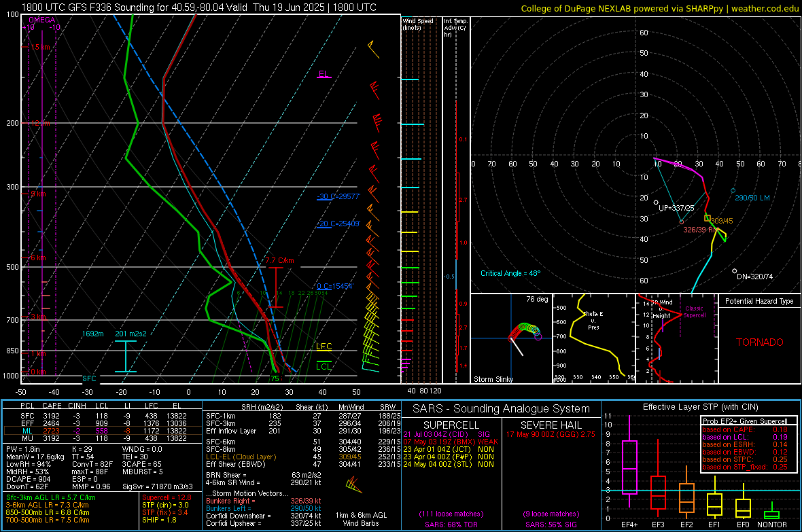Image resolution: width=802 pixels, height=532 pixels.
Task: Click the SFC-1km shear row label
Action: click(x=220, y=416)
